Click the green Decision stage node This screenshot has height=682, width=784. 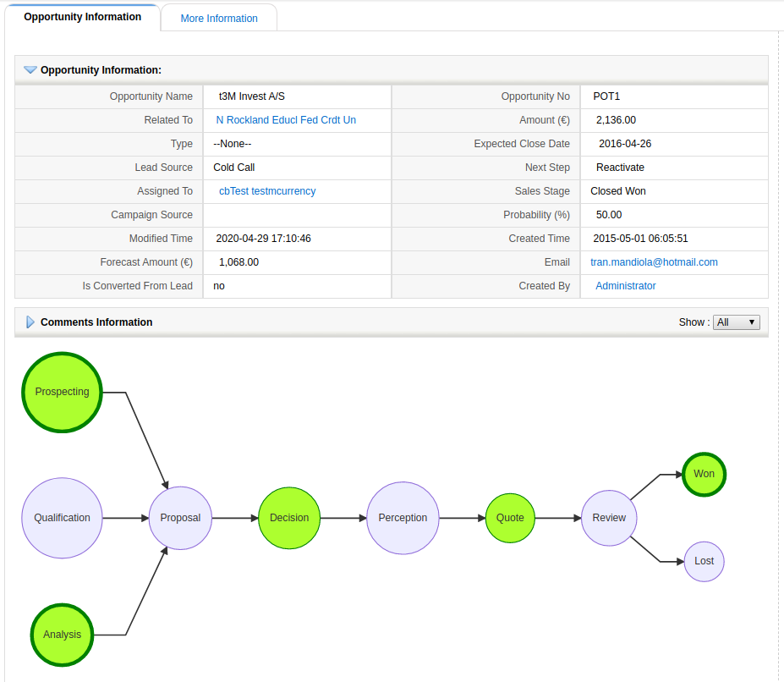(x=289, y=518)
